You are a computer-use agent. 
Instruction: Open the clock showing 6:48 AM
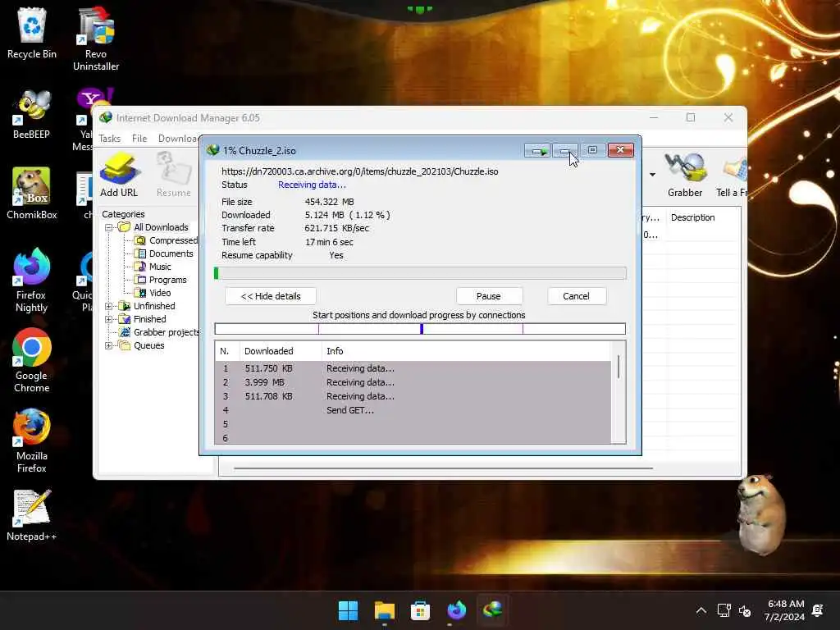pos(785,604)
